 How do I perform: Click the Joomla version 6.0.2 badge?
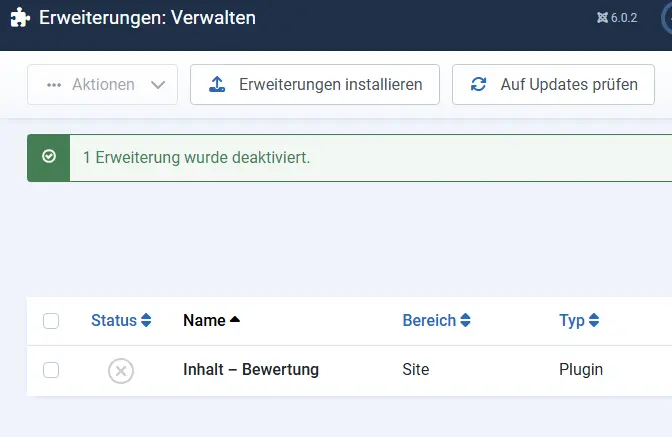click(616, 18)
